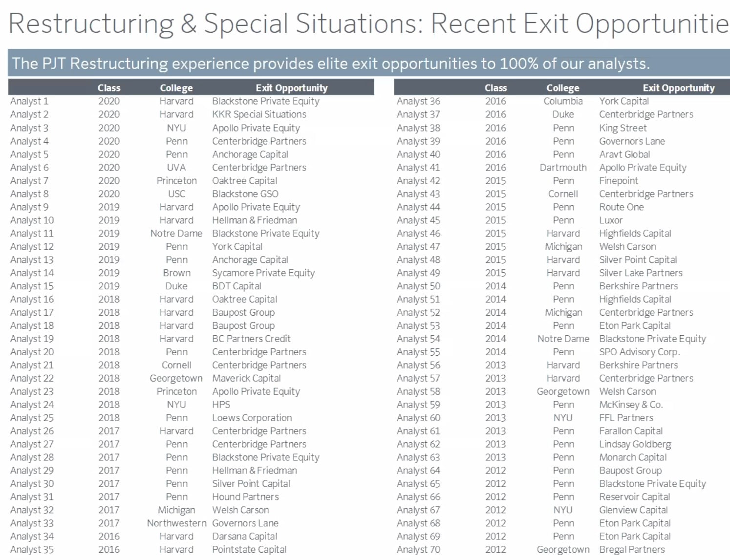Screen dimensions: 730x560
Task: Click the 'BDT Capital' cell
Action: (236, 286)
